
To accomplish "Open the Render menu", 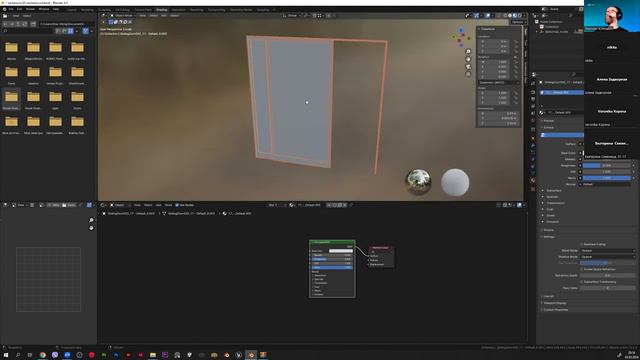I will 31,9.
